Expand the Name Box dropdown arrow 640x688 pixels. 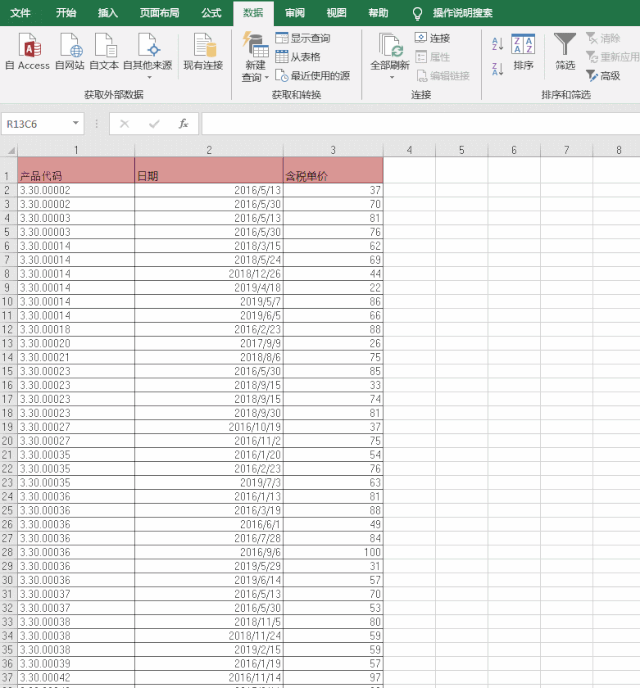(76, 123)
